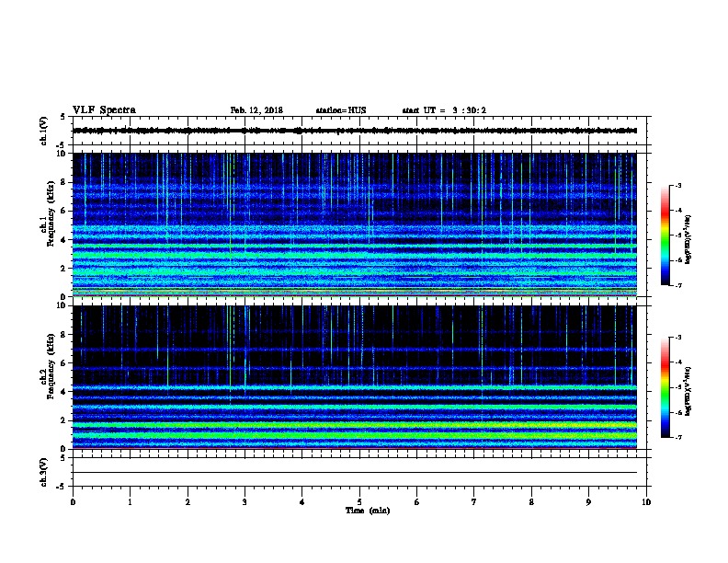Click the ch.1 spectrogram panel
728x563 pixels.
[355, 224]
